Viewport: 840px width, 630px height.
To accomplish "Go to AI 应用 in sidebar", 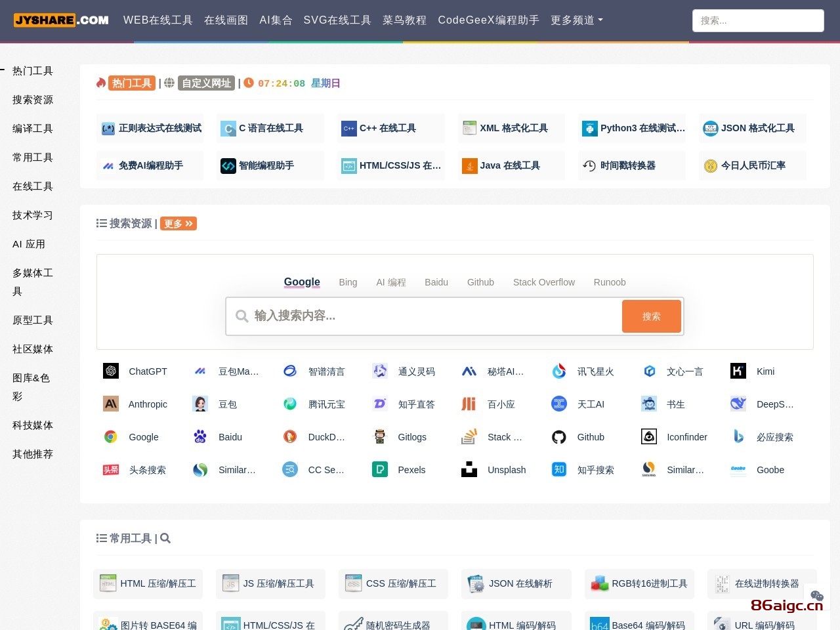I will (x=29, y=244).
